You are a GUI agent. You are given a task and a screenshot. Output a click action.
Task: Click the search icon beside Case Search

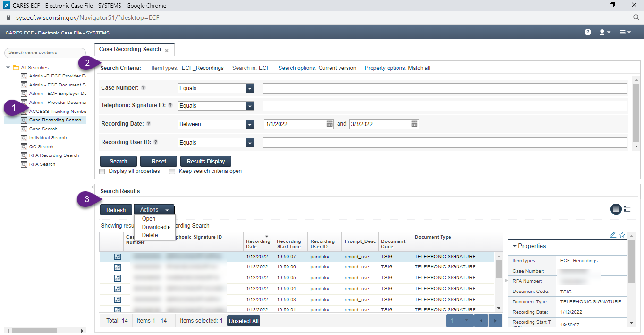[x=24, y=129]
